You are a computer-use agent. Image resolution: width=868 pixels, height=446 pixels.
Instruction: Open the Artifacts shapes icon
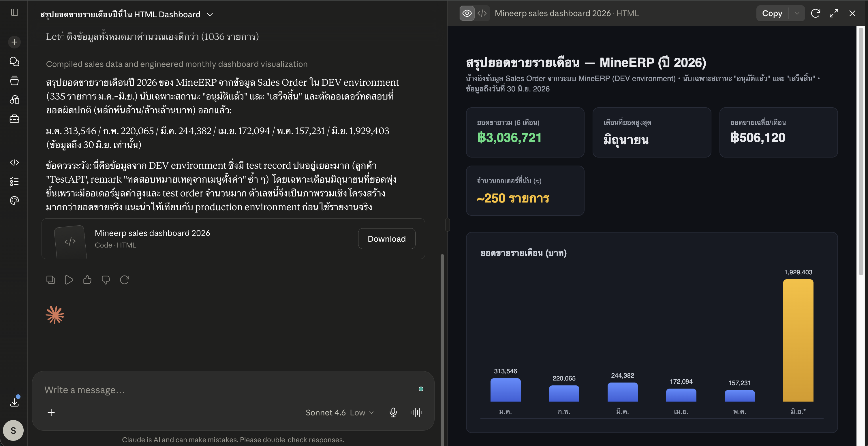pyautogui.click(x=14, y=100)
